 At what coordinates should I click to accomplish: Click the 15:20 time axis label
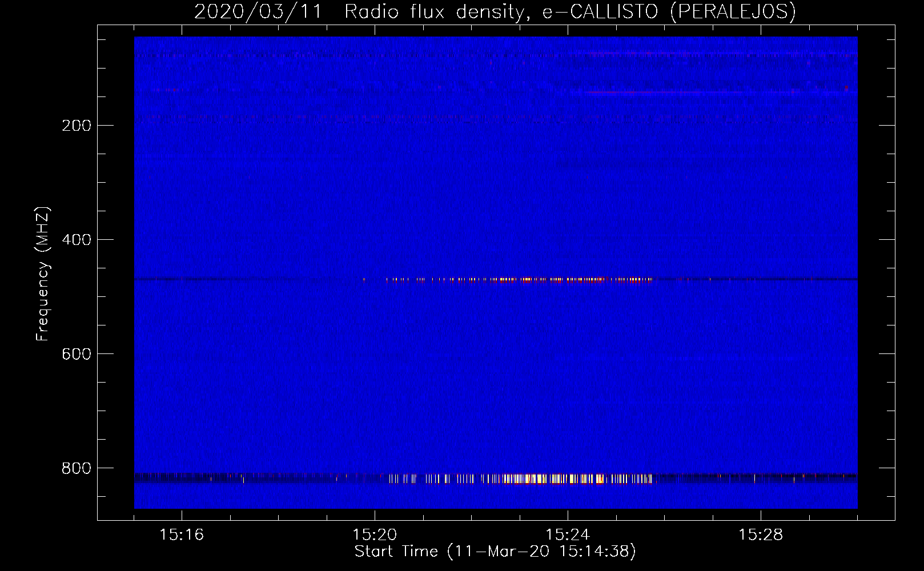tap(375, 534)
